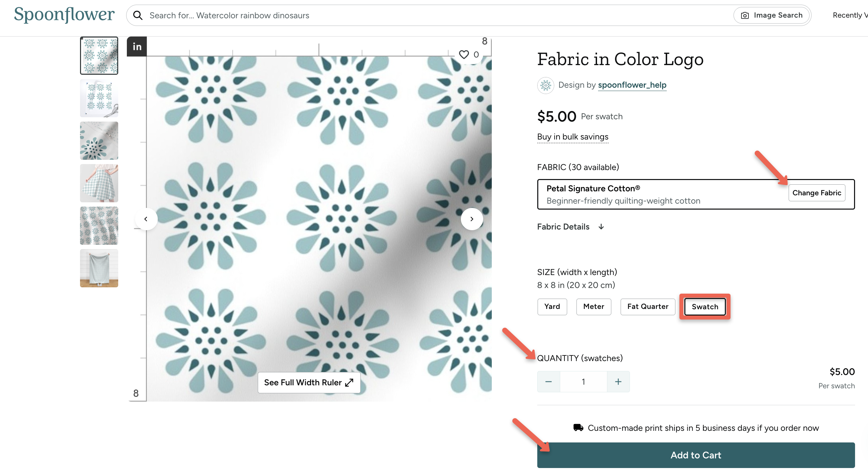Select the Fat Quarter size option
Image resolution: width=868 pixels, height=473 pixels.
click(x=647, y=307)
